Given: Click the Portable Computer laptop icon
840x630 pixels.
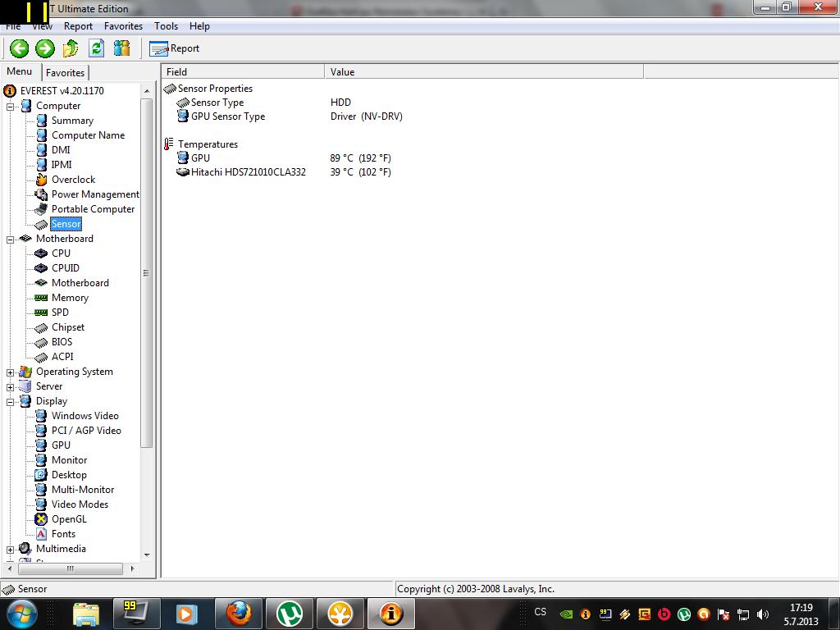Looking at the screenshot, I should point(41,209).
